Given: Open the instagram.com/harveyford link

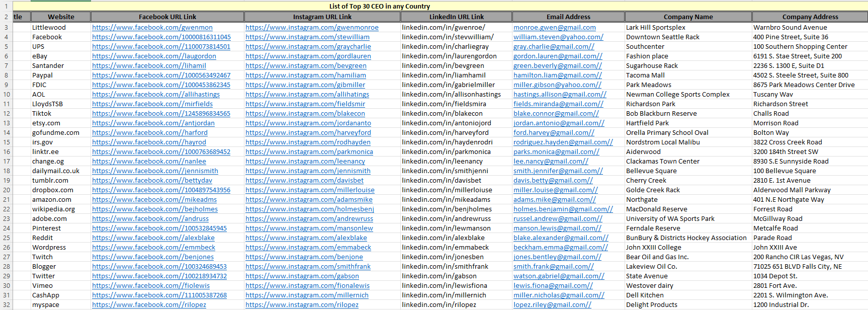Looking at the screenshot, I should click(x=308, y=133).
